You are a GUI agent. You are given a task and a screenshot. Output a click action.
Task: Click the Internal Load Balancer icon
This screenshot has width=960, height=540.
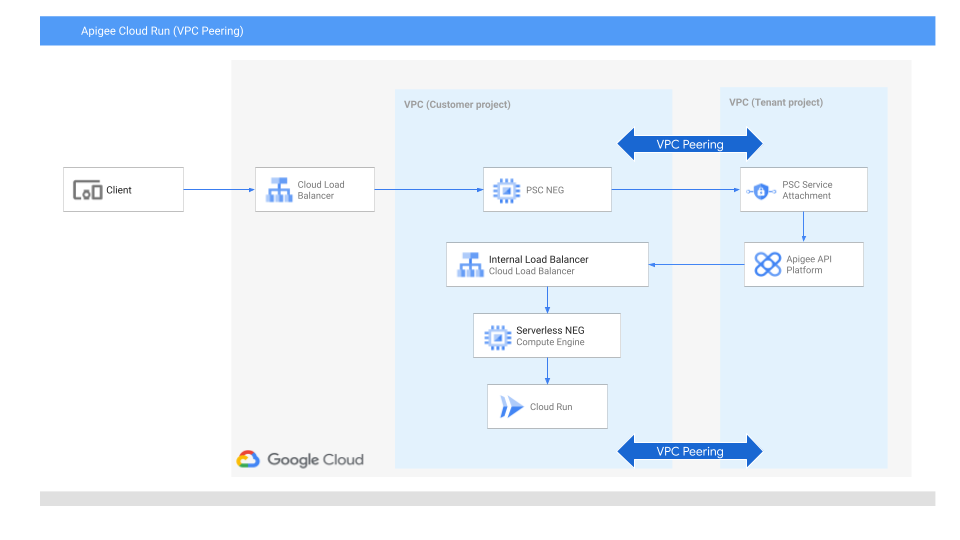[x=470, y=264]
